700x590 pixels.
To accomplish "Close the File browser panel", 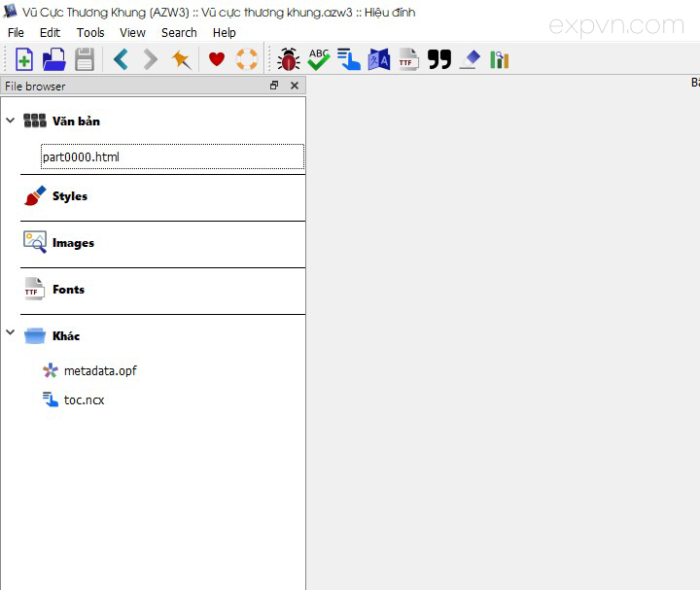I will [295, 86].
